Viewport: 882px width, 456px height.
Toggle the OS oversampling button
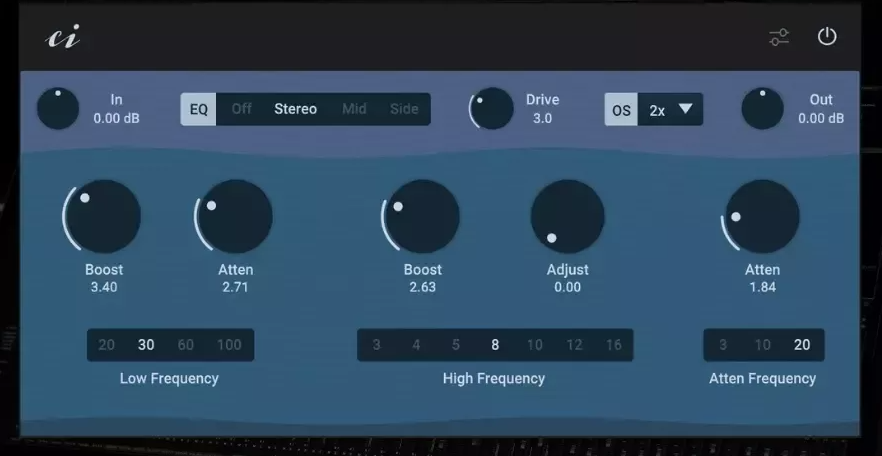coord(621,110)
